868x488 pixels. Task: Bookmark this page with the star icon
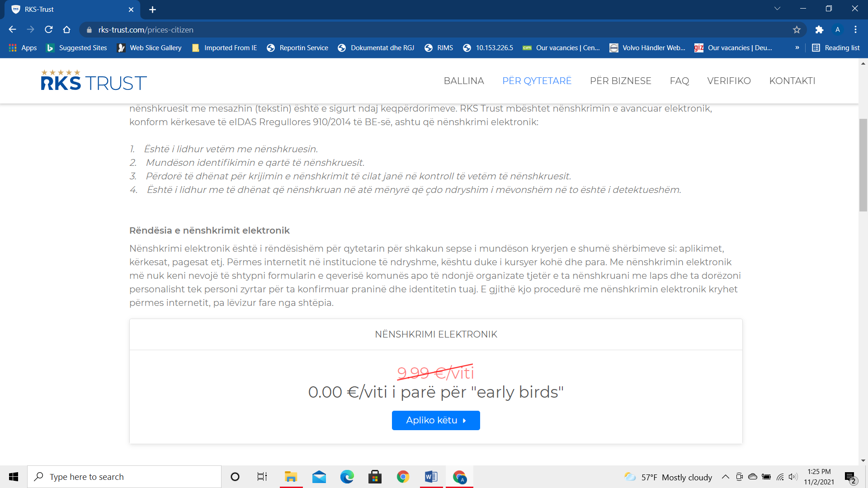pyautogui.click(x=797, y=29)
